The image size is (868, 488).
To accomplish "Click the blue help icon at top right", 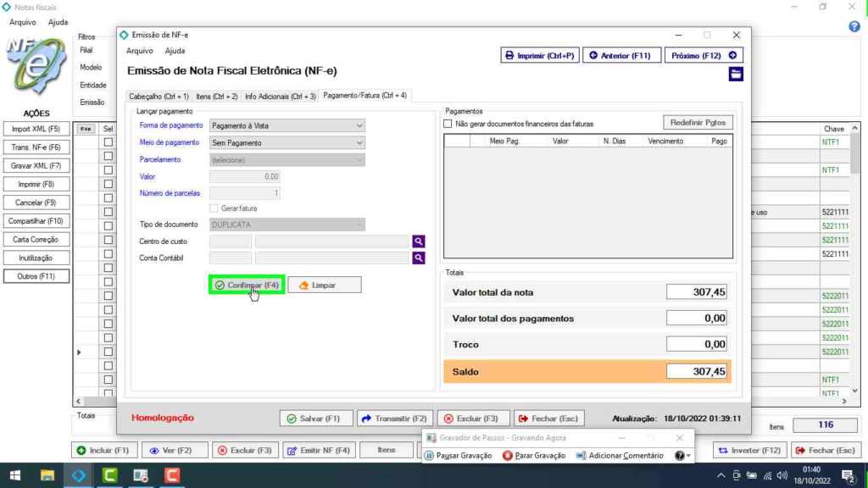I will [854, 26].
